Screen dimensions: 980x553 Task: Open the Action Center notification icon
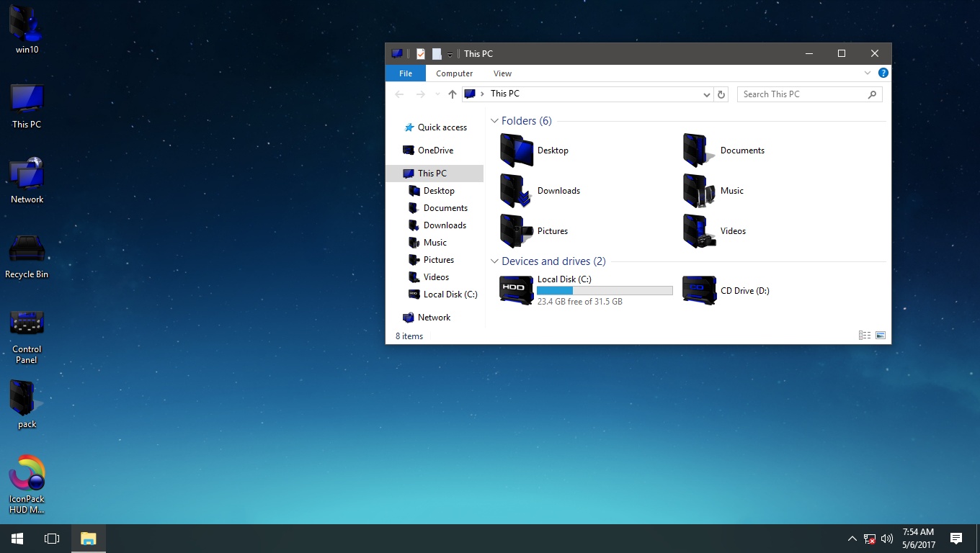click(x=956, y=539)
